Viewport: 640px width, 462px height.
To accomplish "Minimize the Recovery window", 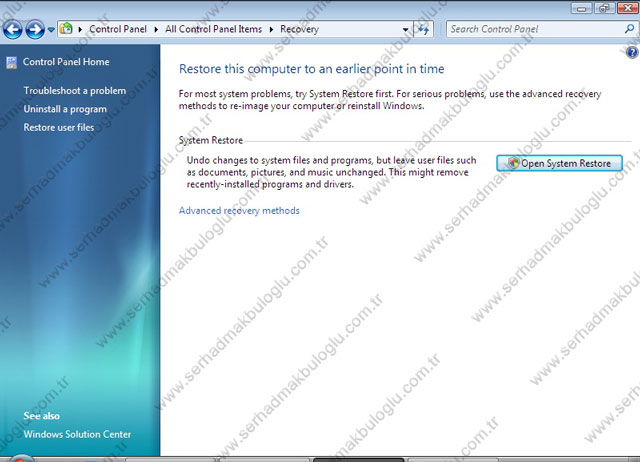I will tap(582, 8).
